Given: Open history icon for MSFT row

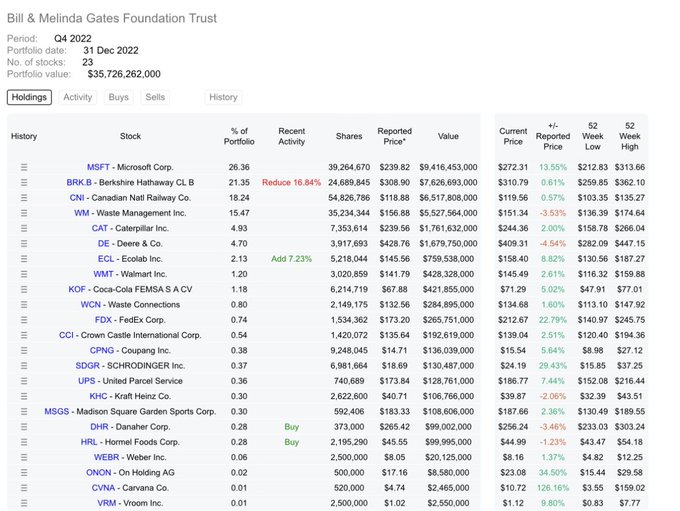Looking at the screenshot, I should pyautogui.click(x=24, y=167).
